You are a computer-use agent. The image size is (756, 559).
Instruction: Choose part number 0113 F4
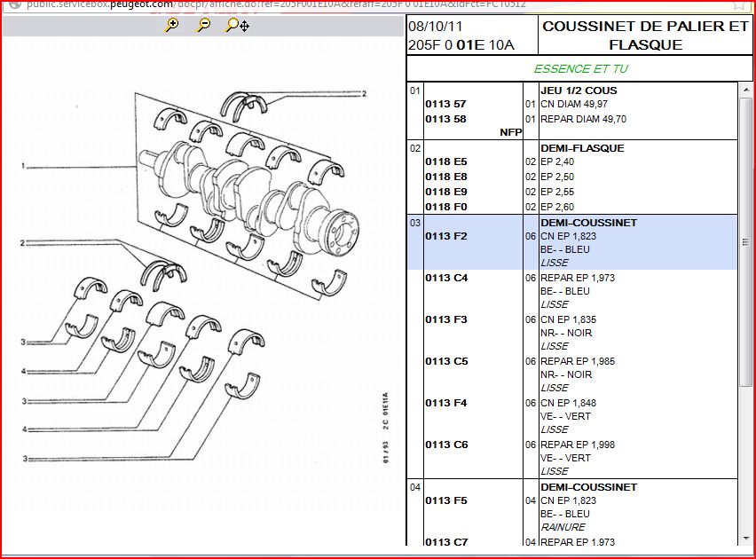(x=445, y=403)
